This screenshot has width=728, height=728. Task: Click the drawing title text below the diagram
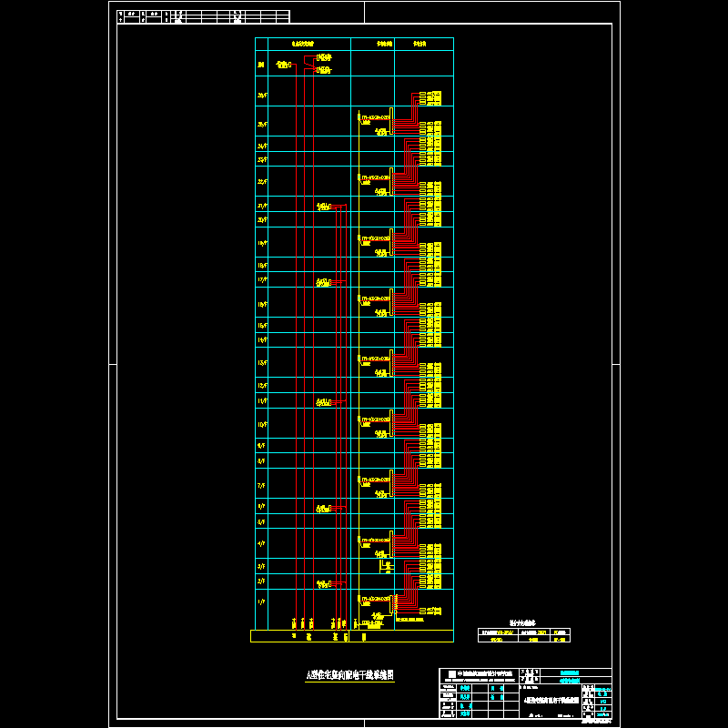click(x=349, y=675)
